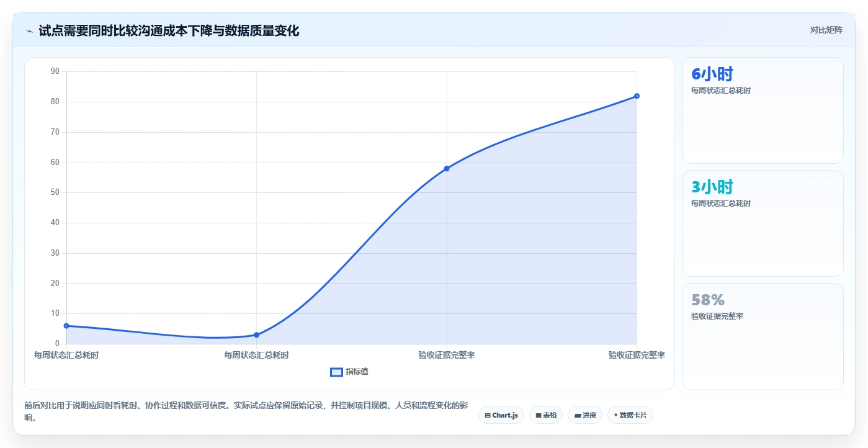Click the y-axis label 30

pos(55,253)
